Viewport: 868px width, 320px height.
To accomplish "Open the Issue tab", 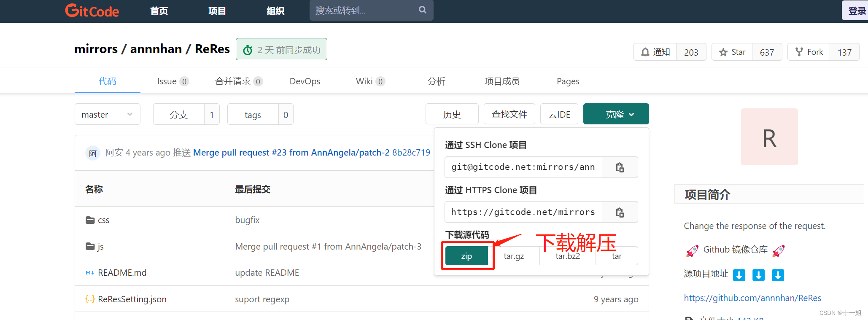I will 173,81.
